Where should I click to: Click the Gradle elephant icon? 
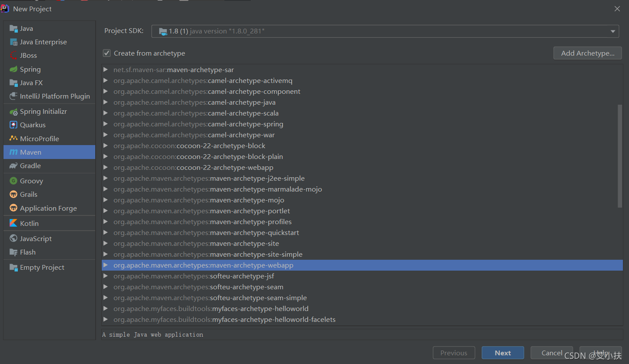tap(13, 166)
